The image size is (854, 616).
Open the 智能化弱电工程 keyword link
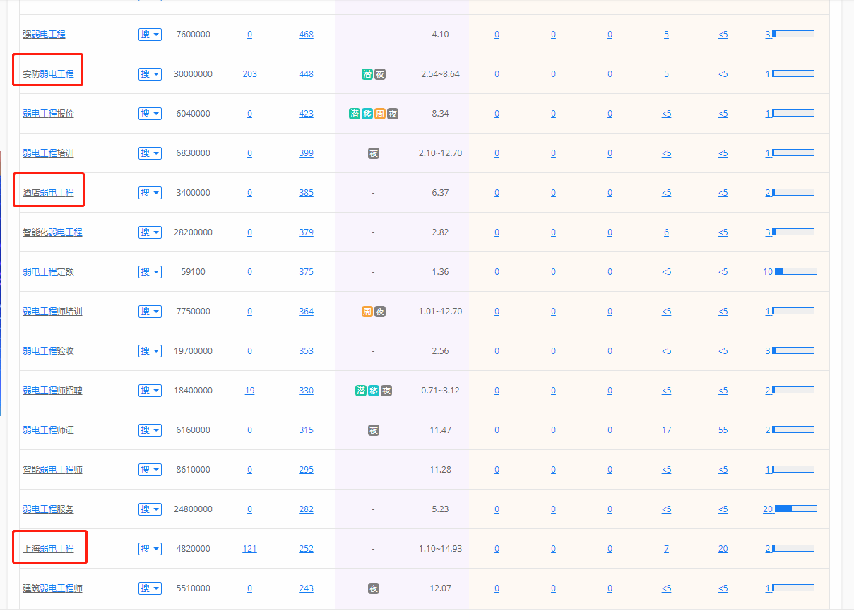(x=52, y=232)
